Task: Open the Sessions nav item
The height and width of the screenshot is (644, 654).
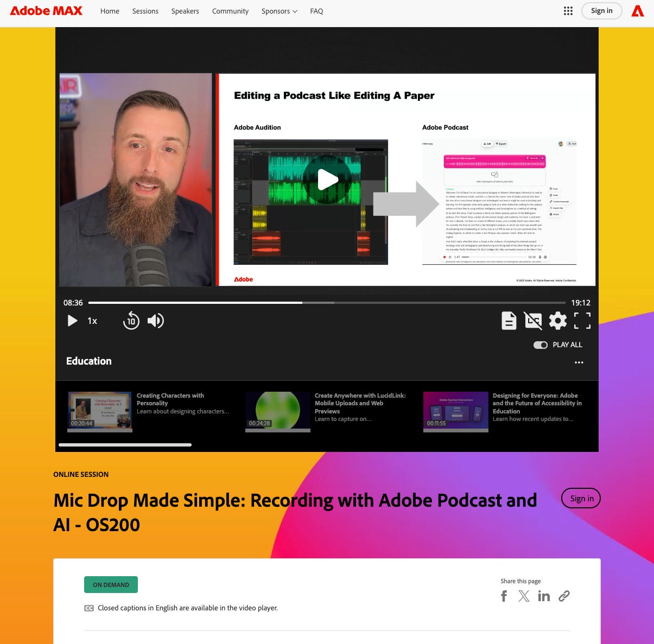Action: (145, 11)
